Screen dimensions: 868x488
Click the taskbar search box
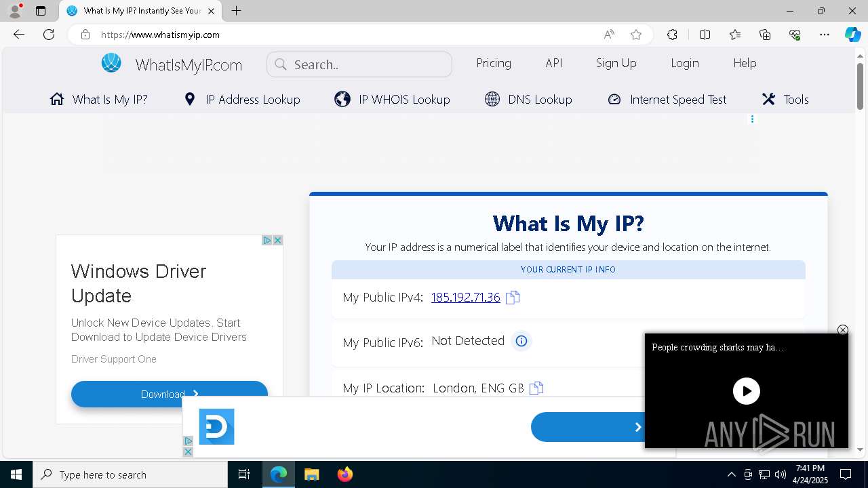pos(130,474)
